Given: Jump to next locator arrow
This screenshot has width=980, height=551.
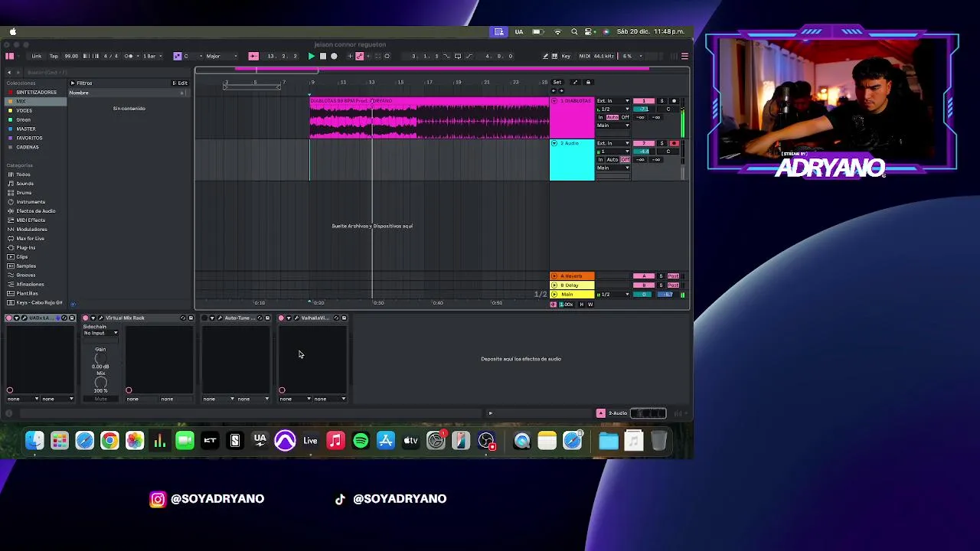Looking at the screenshot, I should click(x=562, y=90).
